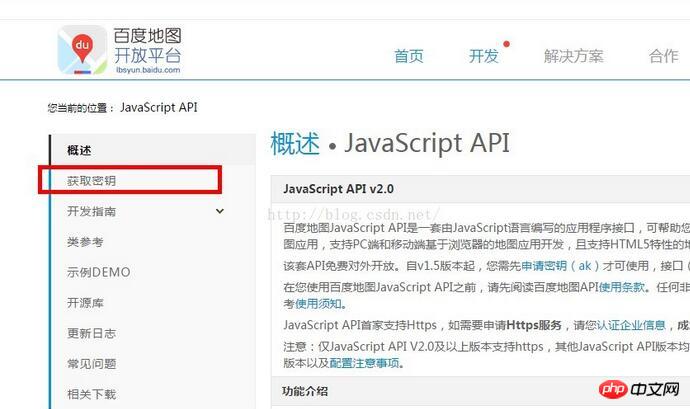The image size is (690, 409).
Task: Select 获取密钥 in the sidebar
Action: click(92, 181)
